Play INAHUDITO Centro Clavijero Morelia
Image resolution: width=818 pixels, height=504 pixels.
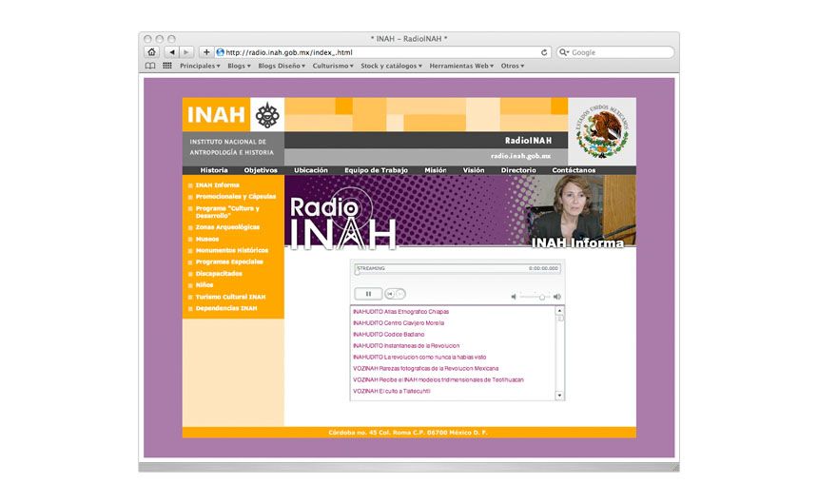coord(399,323)
